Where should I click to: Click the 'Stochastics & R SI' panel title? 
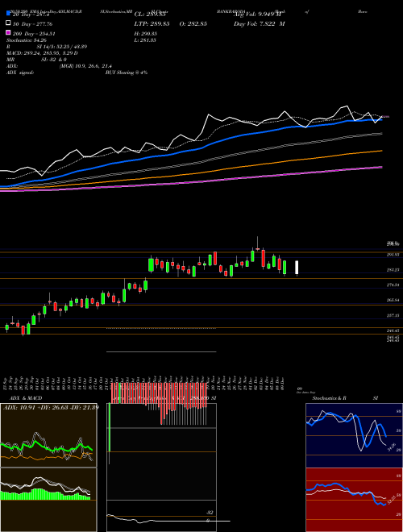(x=345, y=398)
